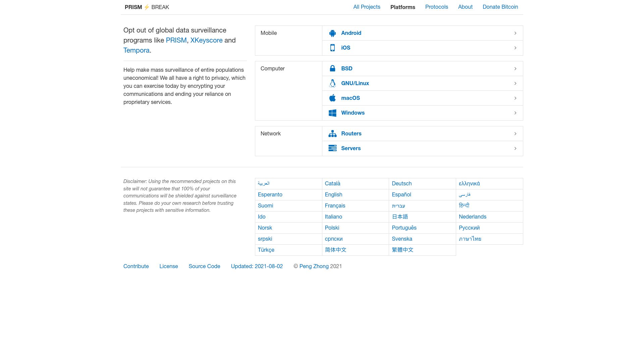Click the Android robot icon
This screenshot has width=644, height=362.
[332, 33]
